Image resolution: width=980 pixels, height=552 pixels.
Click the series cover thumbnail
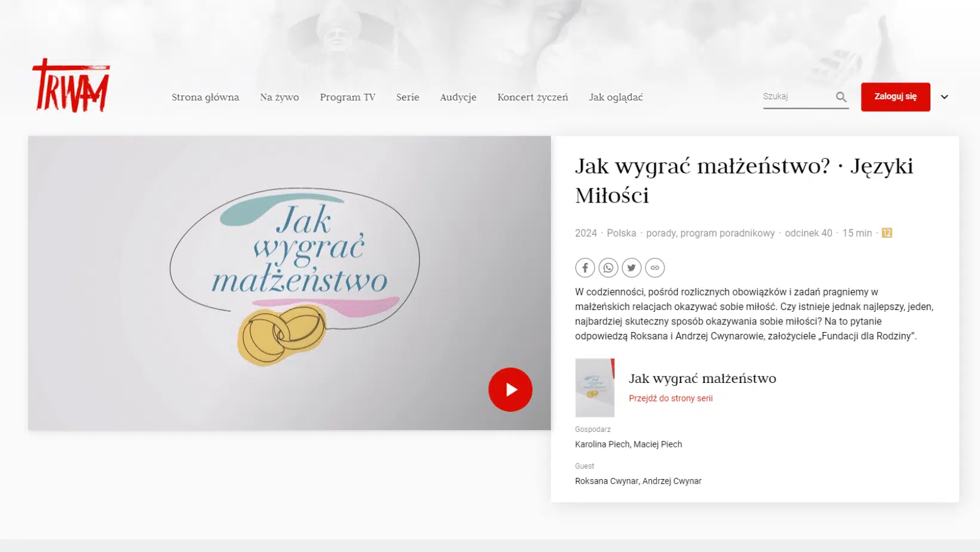click(595, 388)
